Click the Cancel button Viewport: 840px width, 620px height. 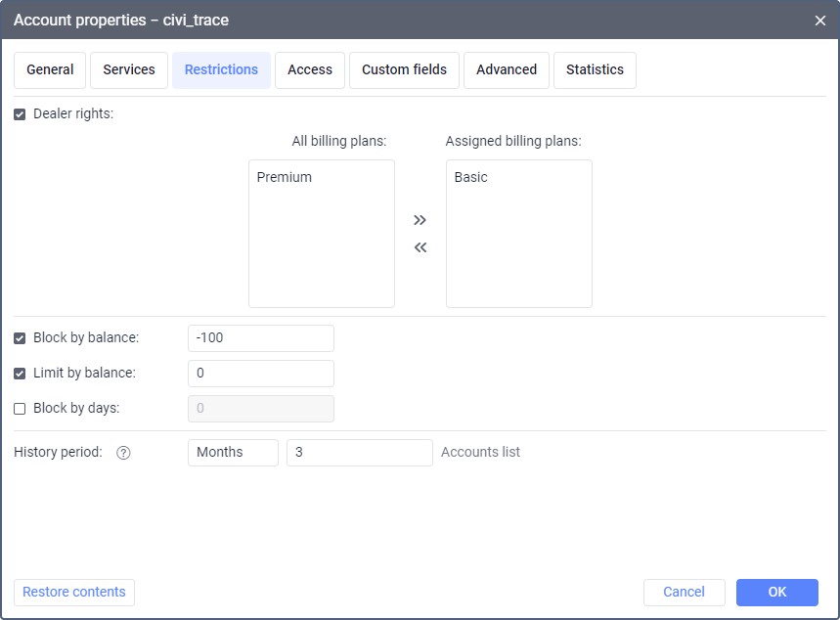(x=684, y=592)
